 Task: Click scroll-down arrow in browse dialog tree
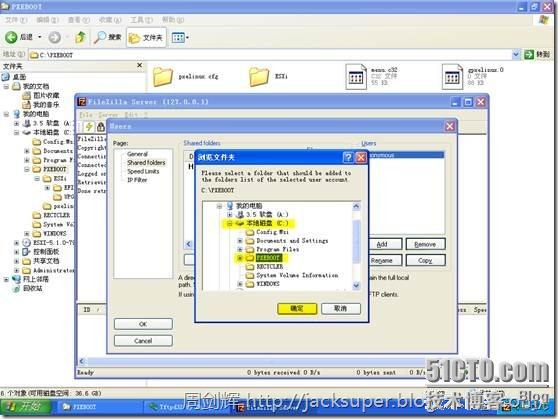coord(356,286)
